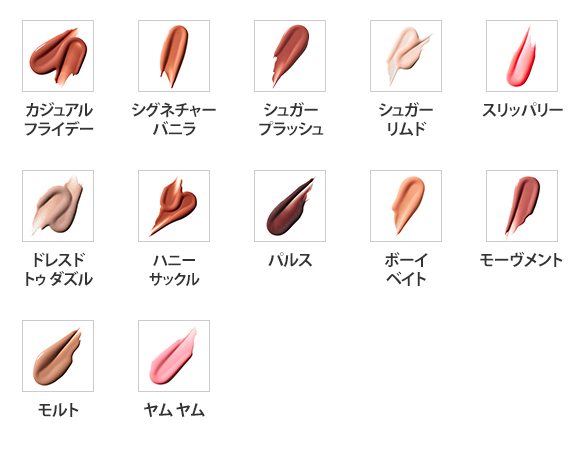Select the ドレスド トゥ ダズル shade swatch
Image resolution: width=580 pixels, height=470 pixels.
point(58,206)
